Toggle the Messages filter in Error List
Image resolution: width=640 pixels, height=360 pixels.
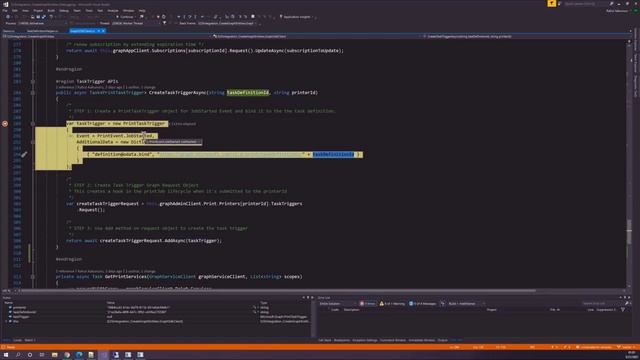[x=422, y=303]
